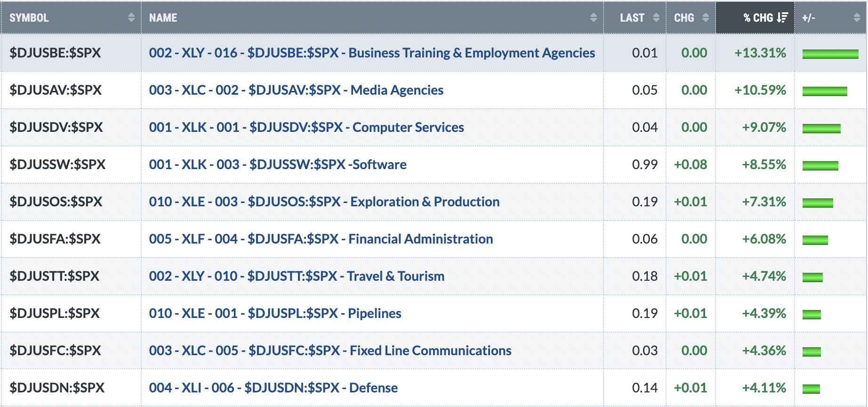The width and height of the screenshot is (868, 407).
Task: Click green bar for +13.31% row
Action: pos(830,54)
